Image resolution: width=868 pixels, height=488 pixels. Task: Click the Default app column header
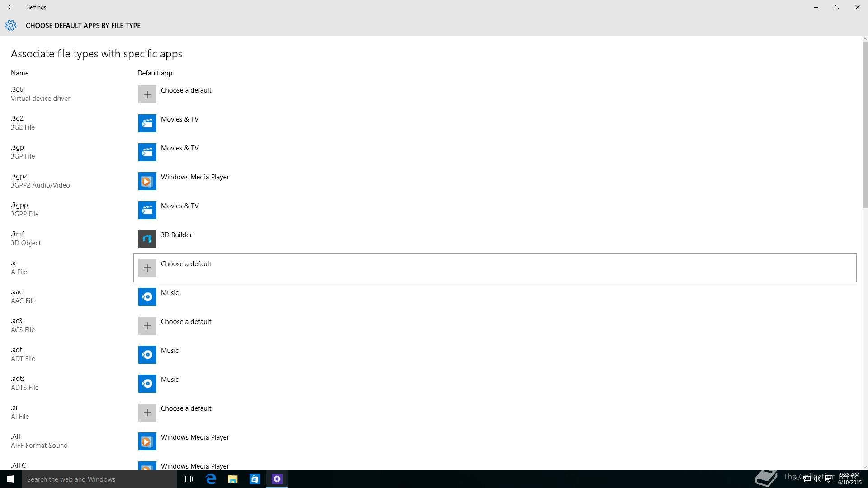click(x=155, y=73)
